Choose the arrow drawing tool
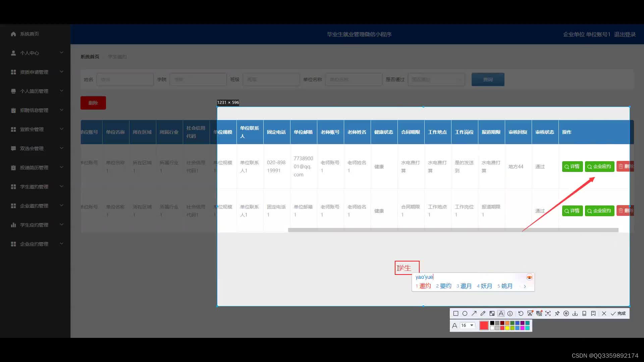The width and height of the screenshot is (644, 362). click(474, 313)
